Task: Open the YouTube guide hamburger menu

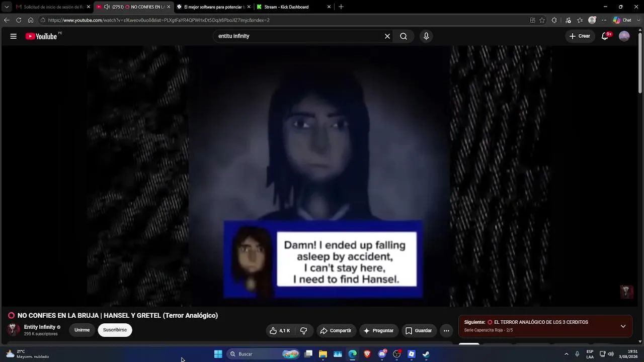Action: coord(14,36)
